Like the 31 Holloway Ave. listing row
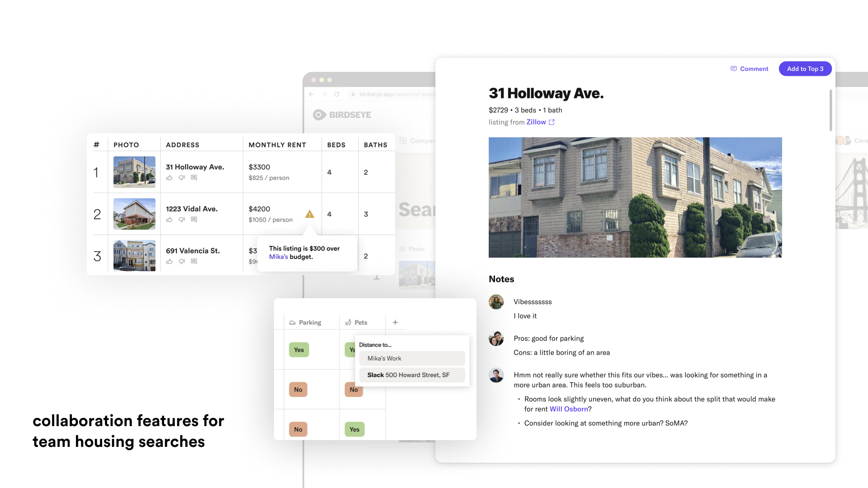Viewport: 868px width, 488px height. pyautogui.click(x=170, y=178)
